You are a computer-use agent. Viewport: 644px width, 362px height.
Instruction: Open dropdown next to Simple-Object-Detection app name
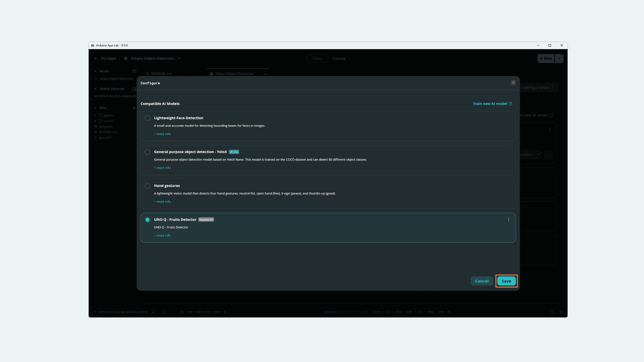coord(179,59)
